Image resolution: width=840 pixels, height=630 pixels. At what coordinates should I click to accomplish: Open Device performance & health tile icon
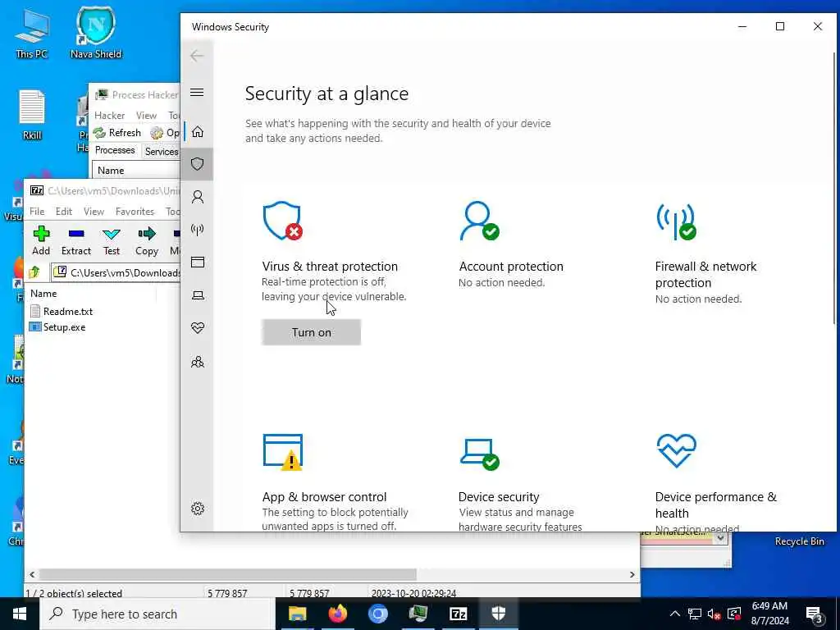tap(676, 450)
